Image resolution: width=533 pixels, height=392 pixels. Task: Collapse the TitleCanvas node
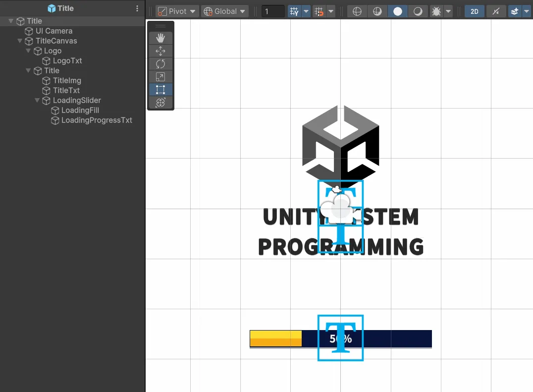coord(20,41)
